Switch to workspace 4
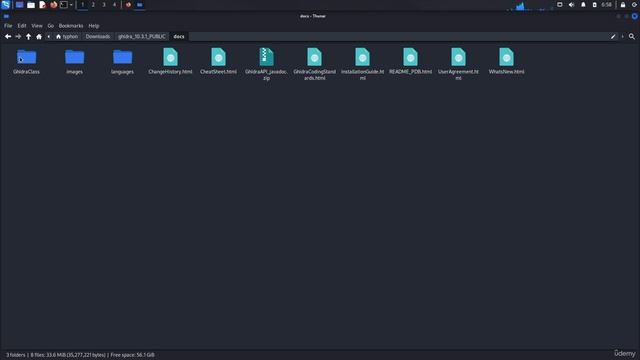The height and width of the screenshot is (360, 640). click(x=114, y=5)
